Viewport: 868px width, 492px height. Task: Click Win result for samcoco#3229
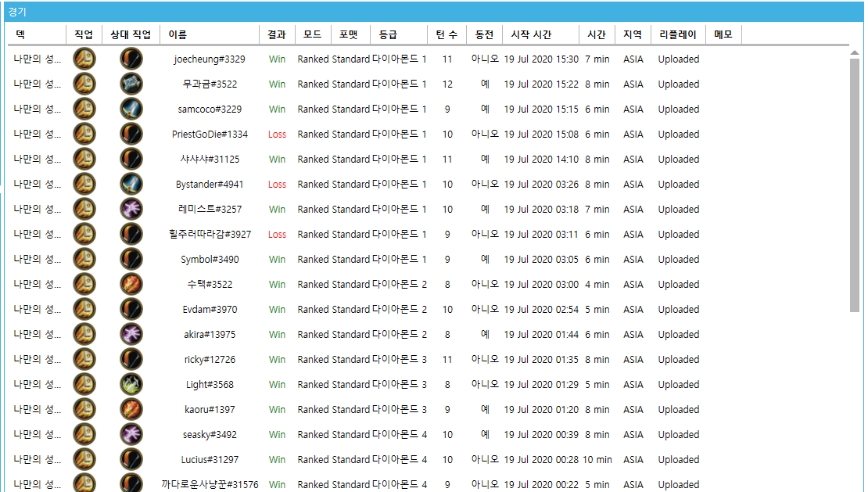tap(277, 109)
